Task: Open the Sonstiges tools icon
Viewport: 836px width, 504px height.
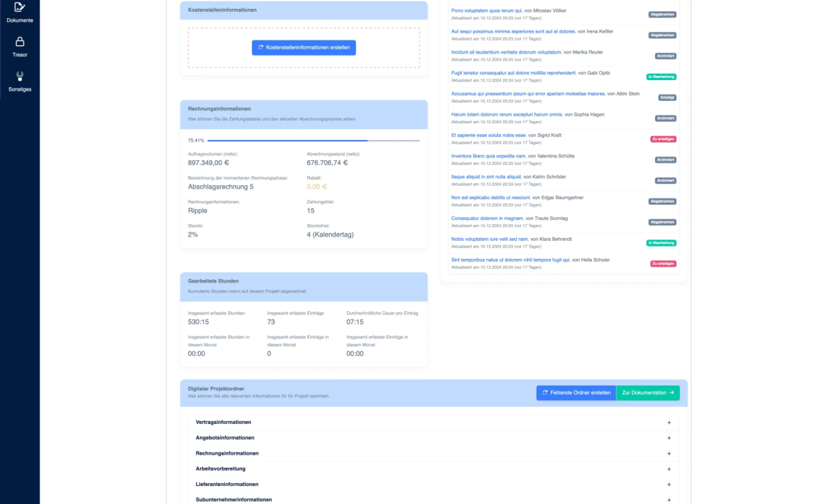Action: pyautogui.click(x=20, y=77)
